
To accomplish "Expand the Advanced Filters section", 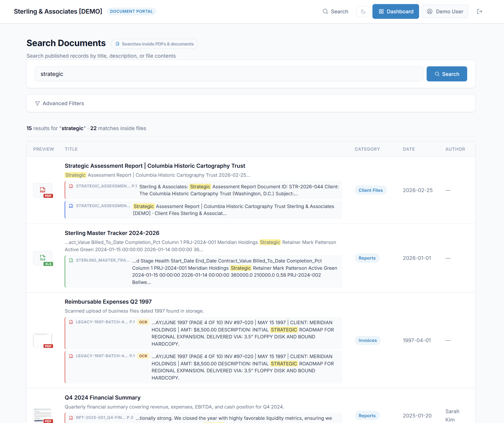I will pos(63,103).
